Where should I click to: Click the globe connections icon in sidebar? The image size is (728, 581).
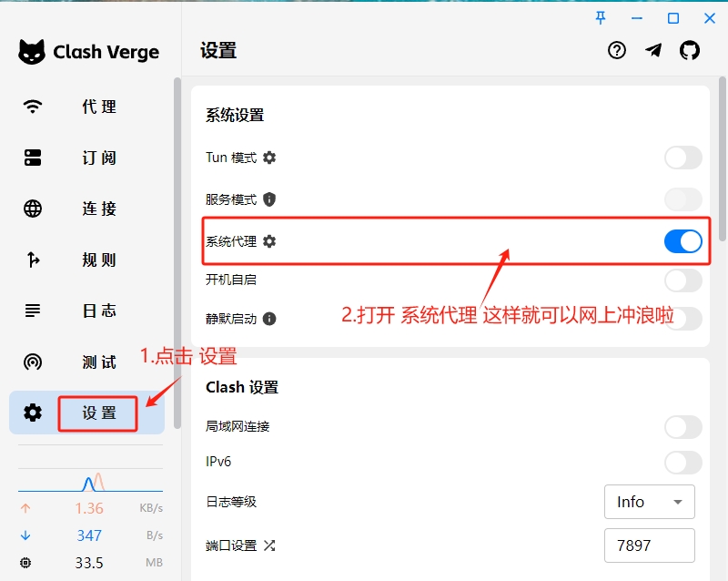[x=33, y=209]
